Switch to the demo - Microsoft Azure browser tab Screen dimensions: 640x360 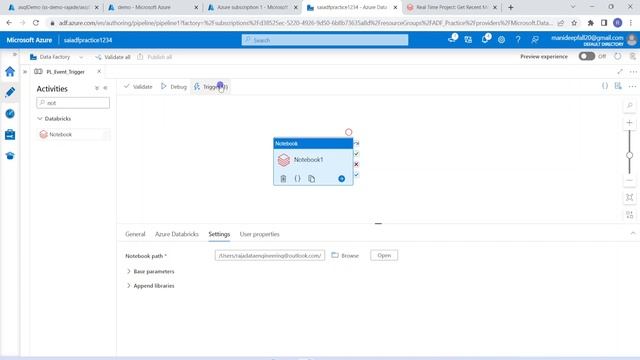tap(153, 7)
